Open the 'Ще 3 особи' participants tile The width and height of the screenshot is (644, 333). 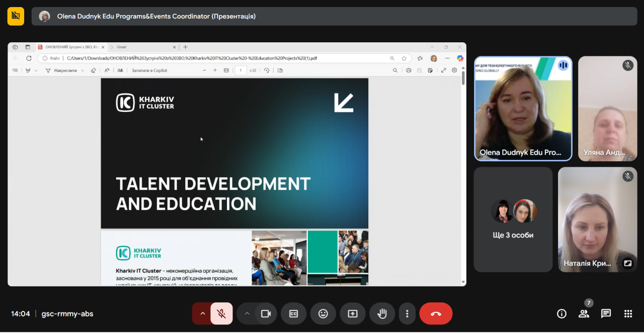(513, 220)
